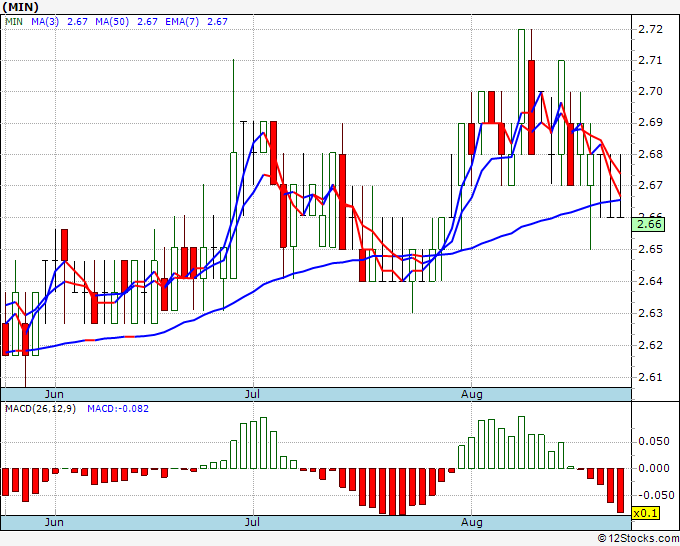Screen dimensions: 680x546
Task: Click the MACD(26,12,9) indicator label
Action: [x=40, y=409]
